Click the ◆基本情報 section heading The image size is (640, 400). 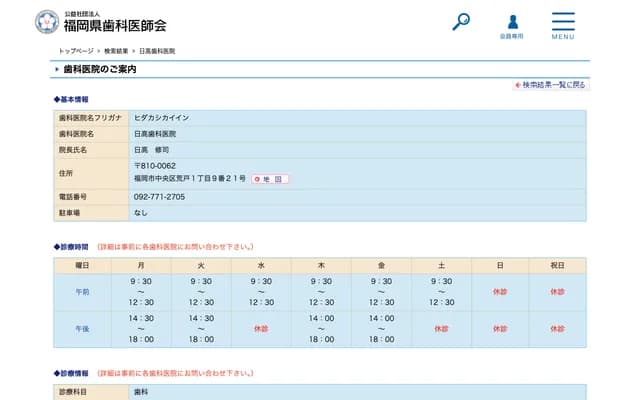click(x=71, y=99)
